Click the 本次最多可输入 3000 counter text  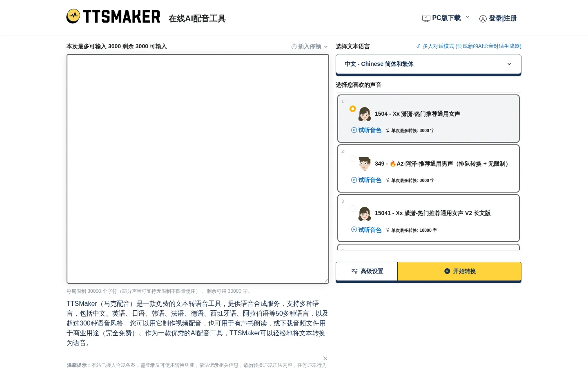pyautogui.click(x=116, y=47)
